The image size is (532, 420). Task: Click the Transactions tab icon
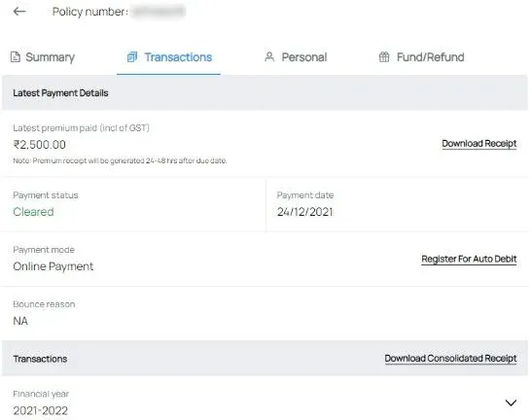pos(132,57)
